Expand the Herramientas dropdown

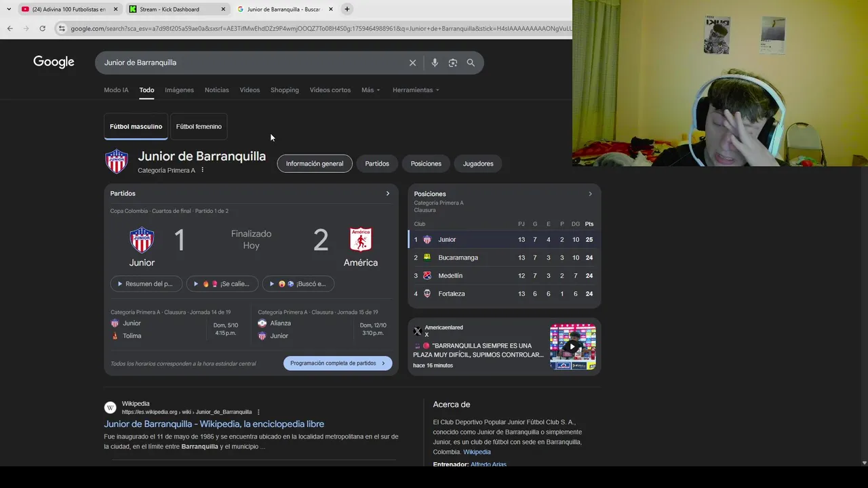point(416,90)
